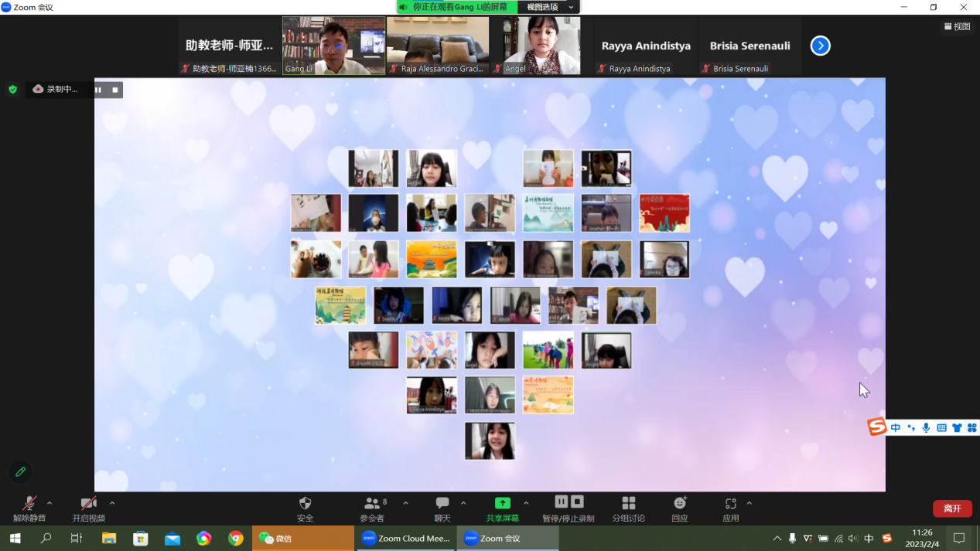Expand the video options arrow beside camera
This screenshot has height=551, width=980.
(112, 503)
